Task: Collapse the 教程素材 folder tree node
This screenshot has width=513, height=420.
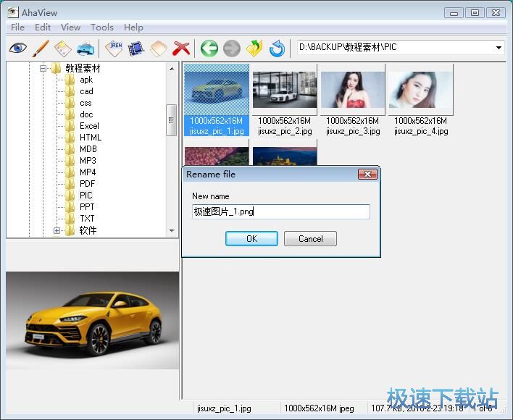Action: tap(43, 68)
